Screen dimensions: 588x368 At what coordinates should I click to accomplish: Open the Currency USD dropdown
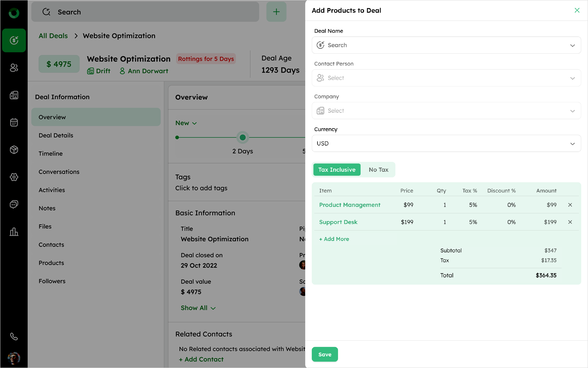coord(446,143)
